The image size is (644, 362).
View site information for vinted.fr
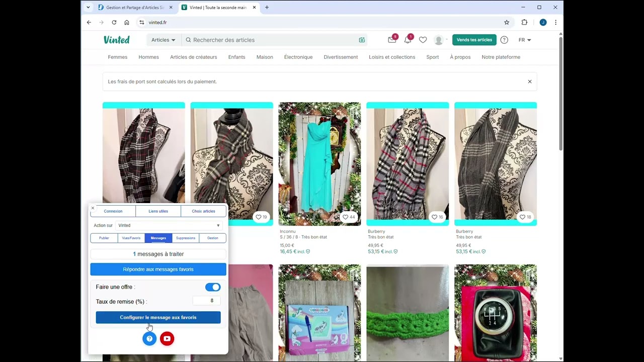pos(142,22)
